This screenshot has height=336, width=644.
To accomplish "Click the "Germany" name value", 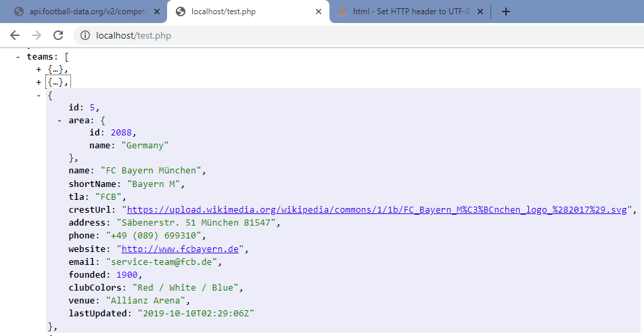I will pyautogui.click(x=145, y=146).
